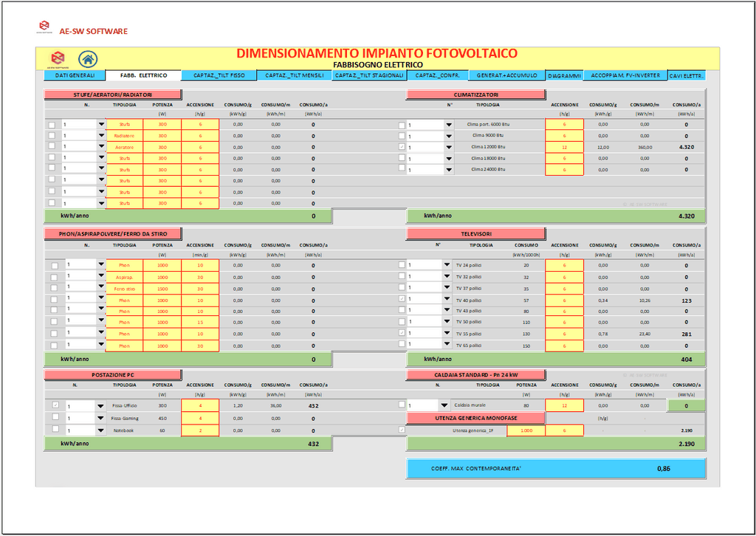Toggle the TV 40 pollici checkbox
This screenshot has height=536, width=756.
pyautogui.click(x=402, y=300)
